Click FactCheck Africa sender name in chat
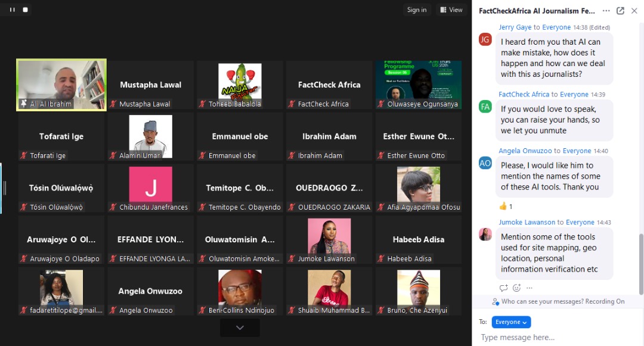 524,94
